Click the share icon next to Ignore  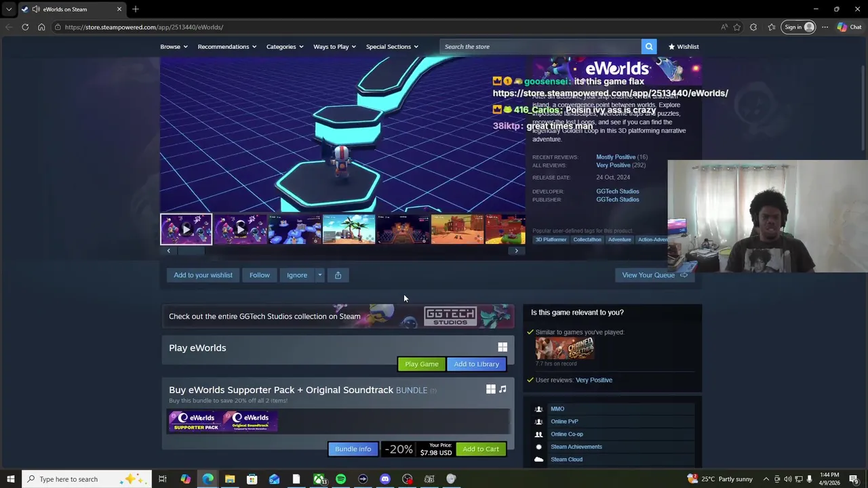point(338,275)
